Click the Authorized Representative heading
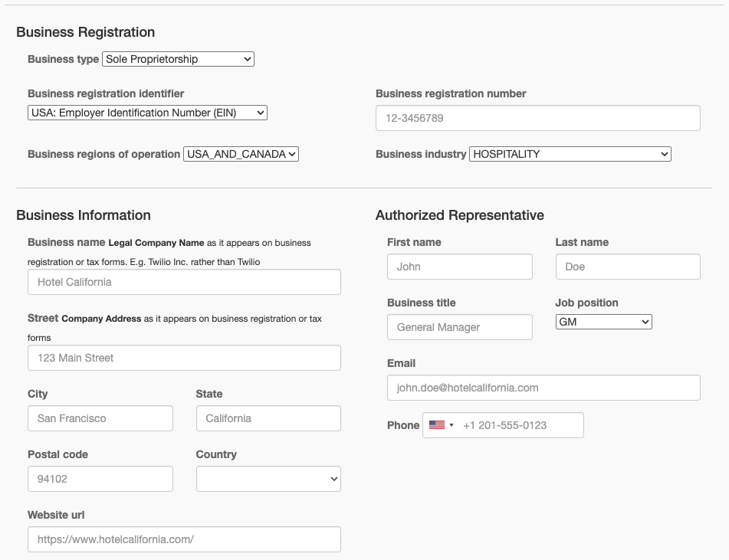This screenshot has width=729, height=560. pyautogui.click(x=459, y=215)
